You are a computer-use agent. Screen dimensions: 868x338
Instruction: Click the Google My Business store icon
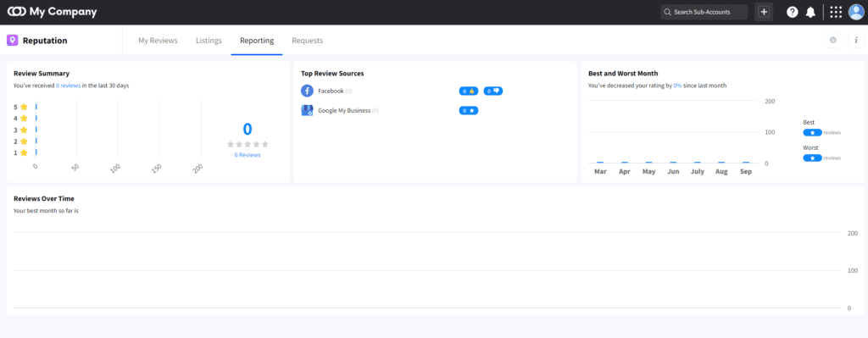307,110
